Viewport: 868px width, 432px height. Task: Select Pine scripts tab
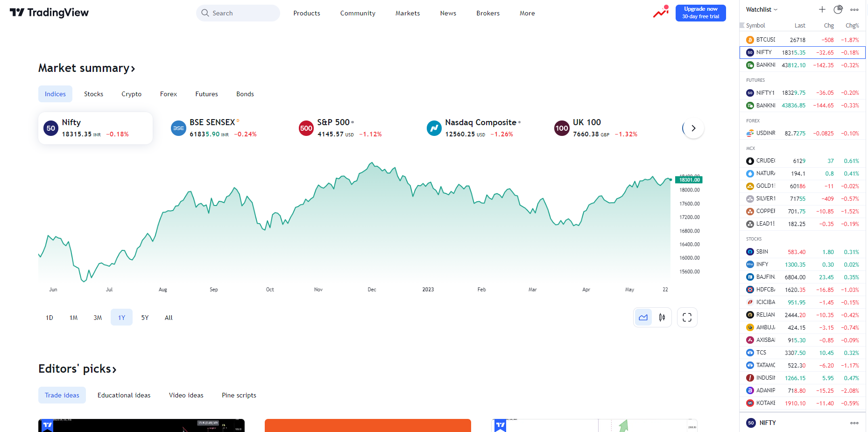239,395
